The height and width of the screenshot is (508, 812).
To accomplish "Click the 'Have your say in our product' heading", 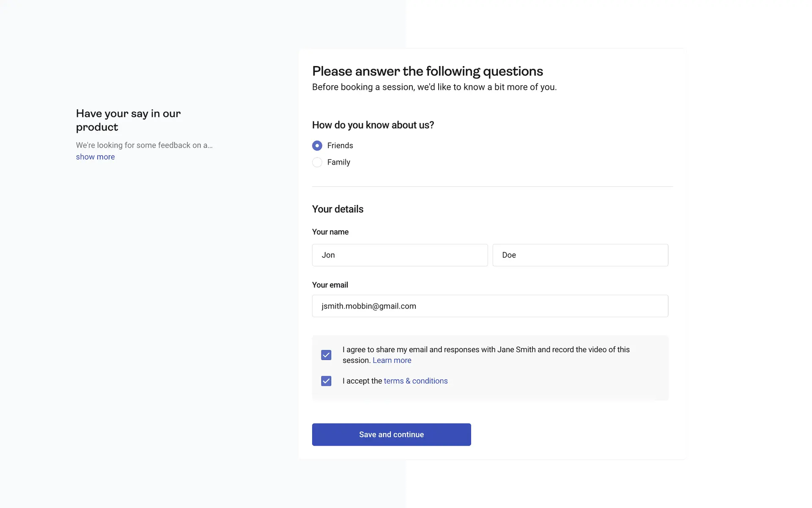I will pyautogui.click(x=128, y=120).
